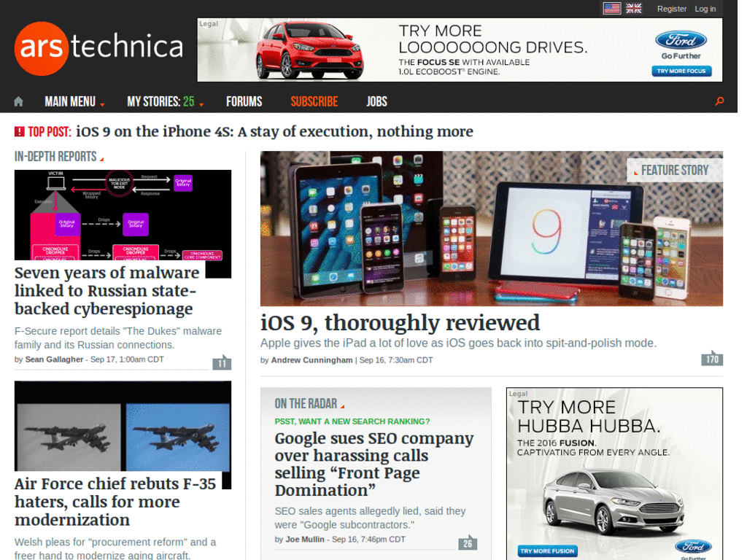Screen dimensions: 747x560
Task: Click the Ars Technica logo
Action: coord(99,48)
